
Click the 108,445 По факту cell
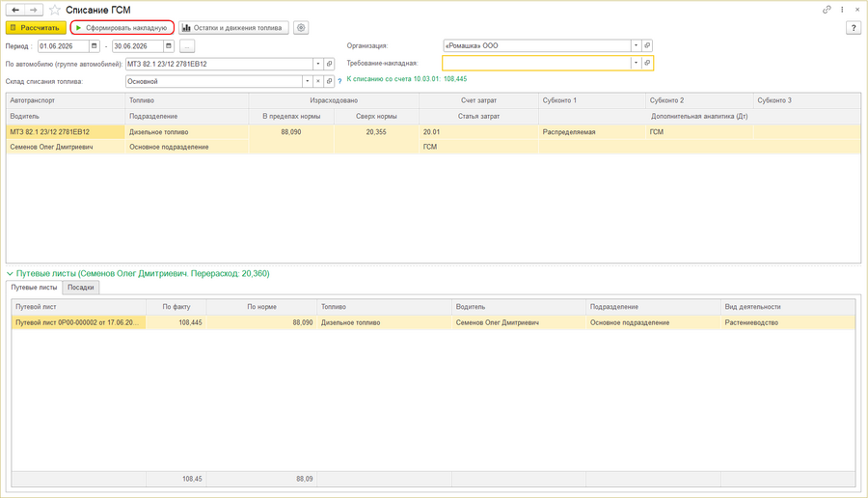(176, 322)
